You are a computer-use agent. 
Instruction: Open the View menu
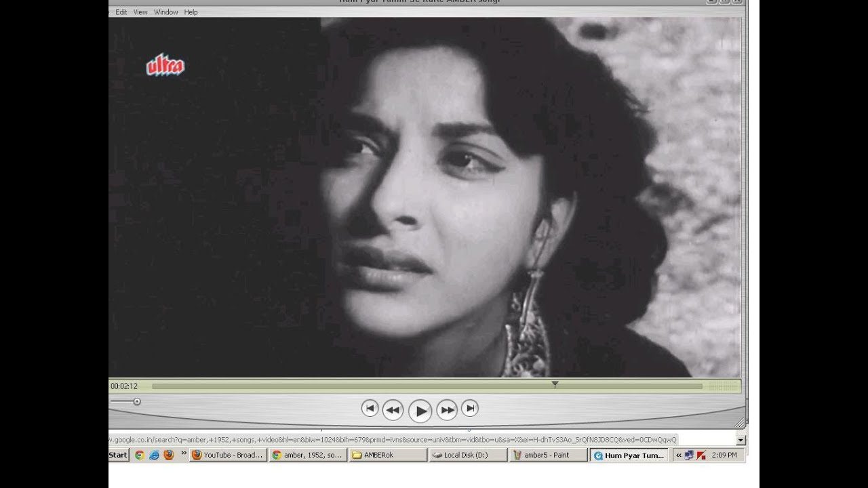click(x=140, y=12)
